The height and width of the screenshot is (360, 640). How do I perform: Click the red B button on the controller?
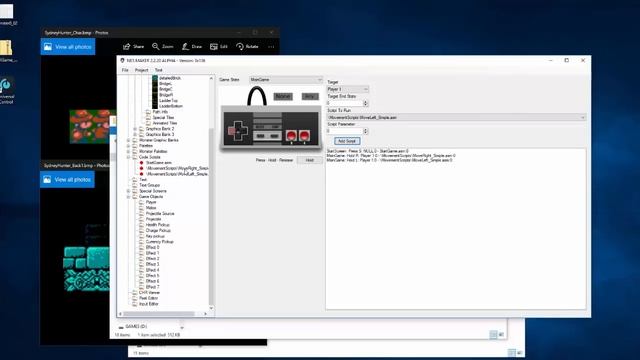pyautogui.click(x=291, y=136)
